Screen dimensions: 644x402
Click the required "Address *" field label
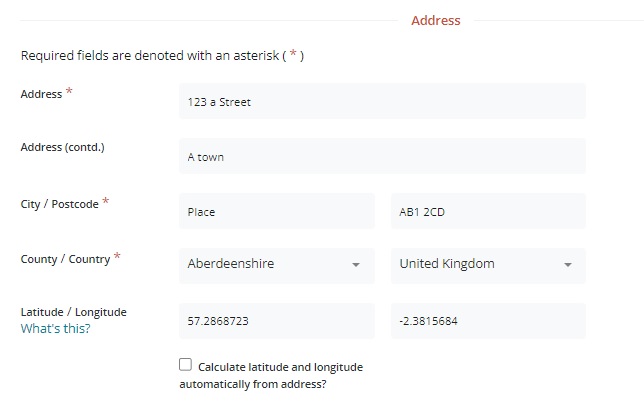[x=42, y=93]
